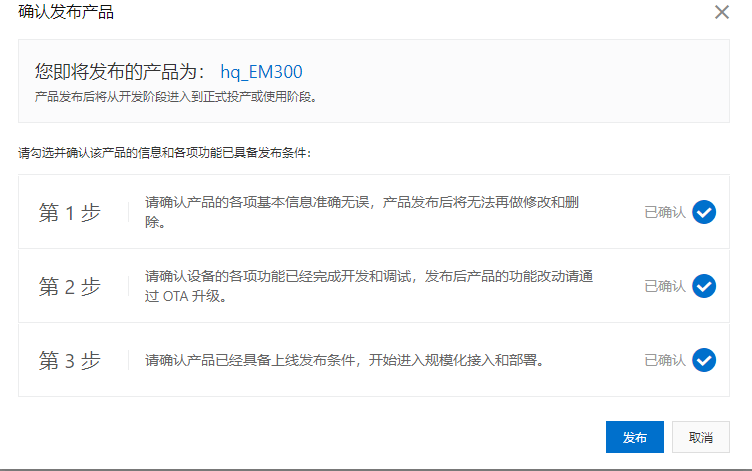752x471 pixels.
Task: Toggle the 第 2 步 confirmation checkmark
Action: (704, 286)
